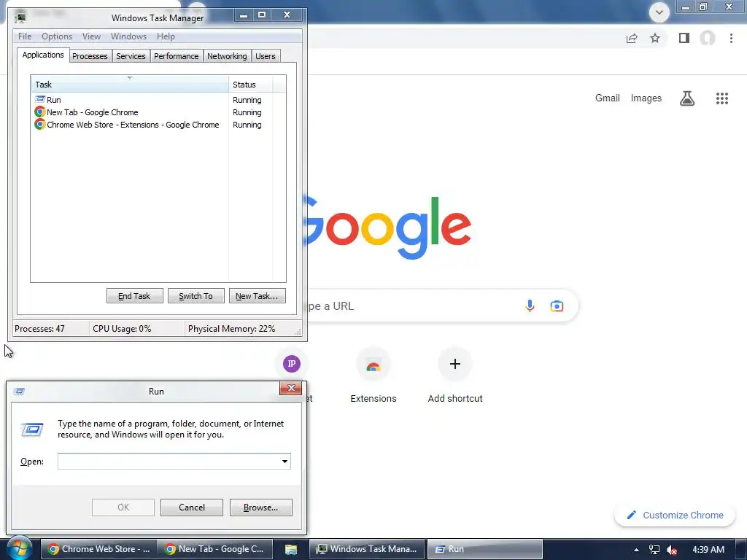
Task: Click the CPU Usage: 0% status entry
Action: click(136, 329)
